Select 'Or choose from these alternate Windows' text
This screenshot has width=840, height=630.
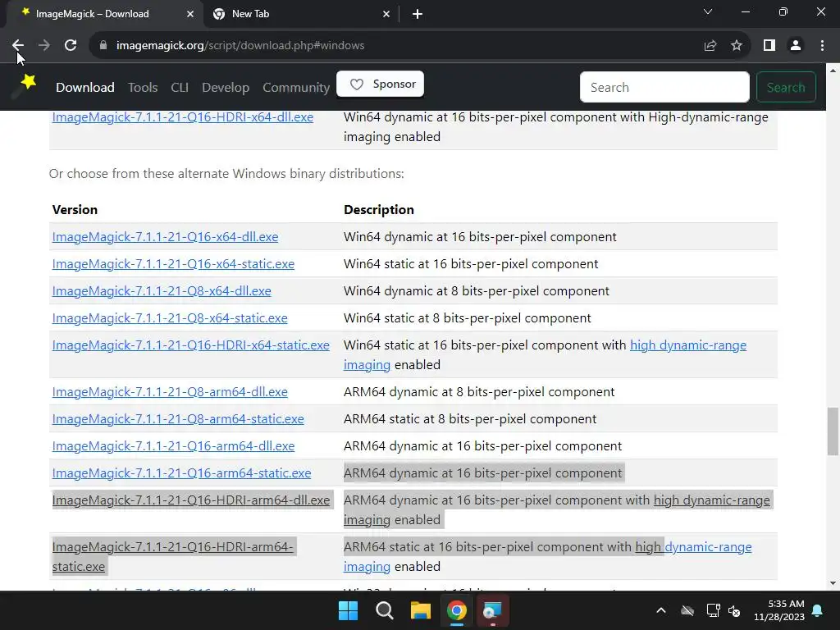(x=167, y=174)
